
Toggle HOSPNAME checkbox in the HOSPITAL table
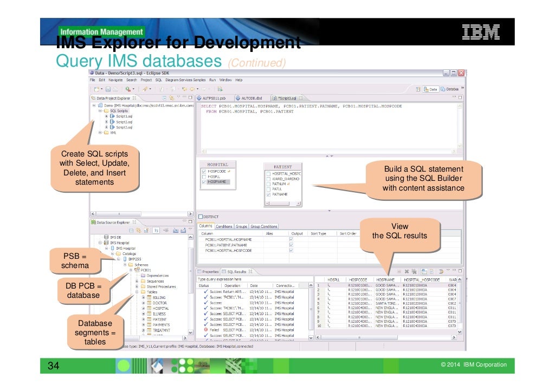(204, 182)
